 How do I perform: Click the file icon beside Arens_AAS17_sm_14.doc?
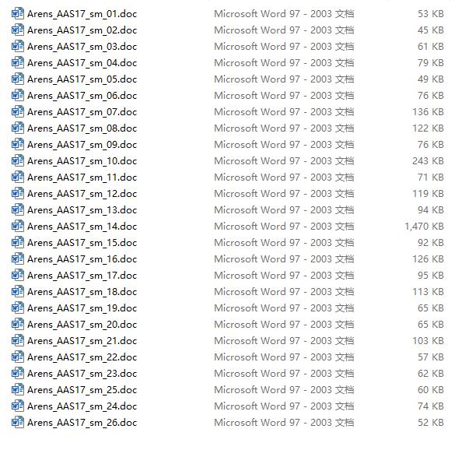tap(18, 226)
